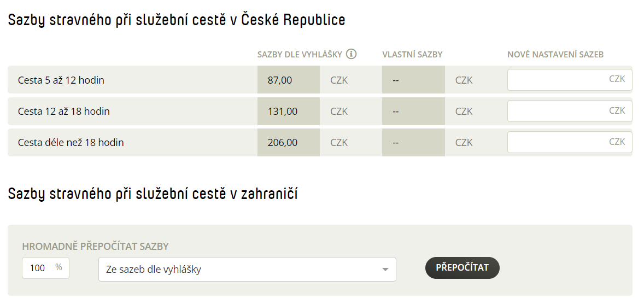Click the Nové nastavení sazeb column header

coord(555,55)
